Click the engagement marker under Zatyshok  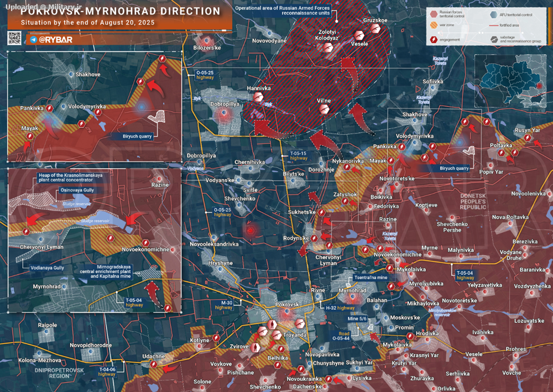click(x=345, y=202)
